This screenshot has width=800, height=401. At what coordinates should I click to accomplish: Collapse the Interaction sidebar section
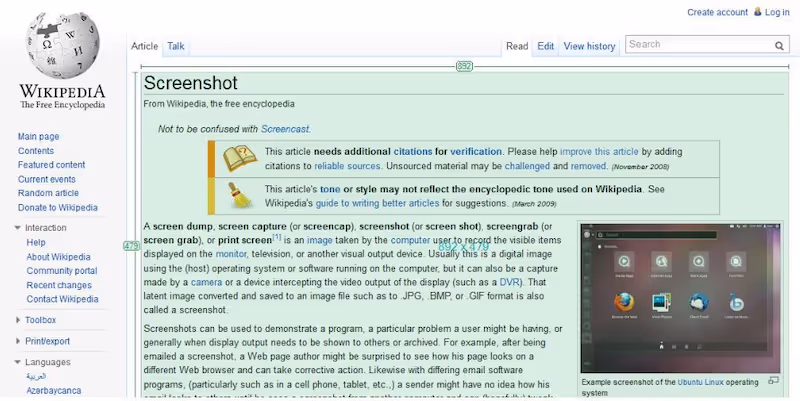(17, 228)
